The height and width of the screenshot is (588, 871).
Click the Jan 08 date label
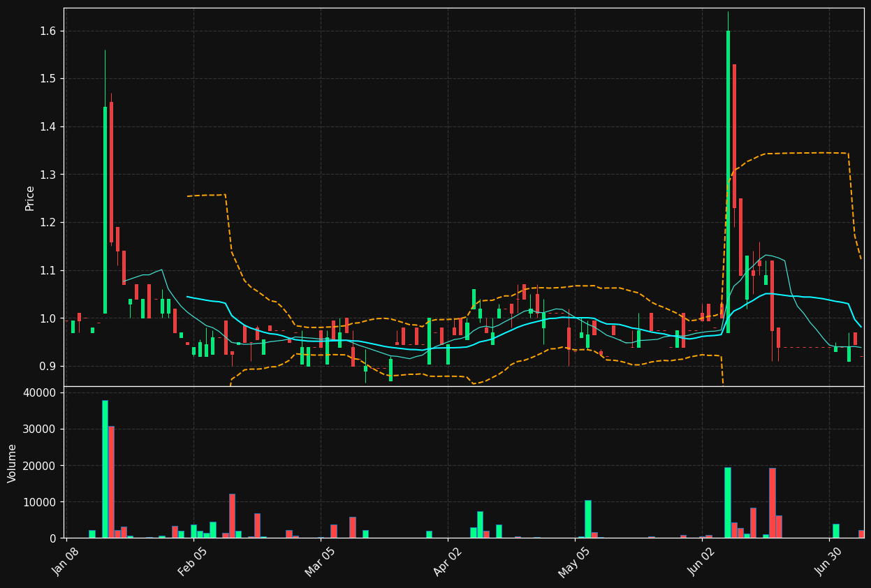click(x=66, y=562)
